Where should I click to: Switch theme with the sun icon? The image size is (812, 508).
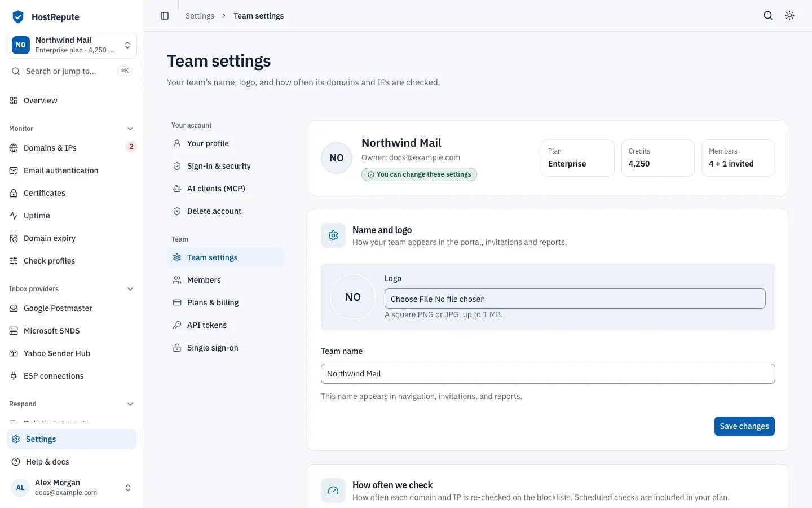coord(789,16)
